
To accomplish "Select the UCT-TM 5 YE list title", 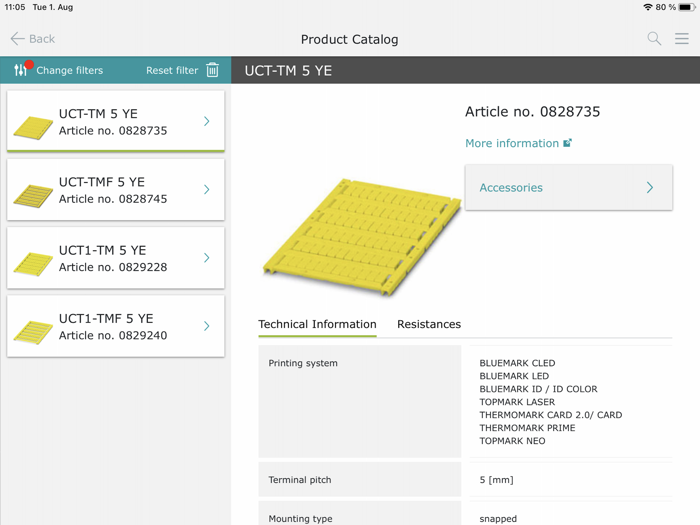I will coord(98,114).
